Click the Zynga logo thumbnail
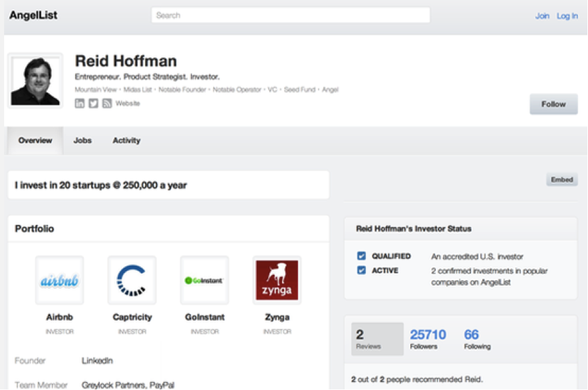Image resolution: width=588 pixels, height=390 pixels. [x=277, y=280]
